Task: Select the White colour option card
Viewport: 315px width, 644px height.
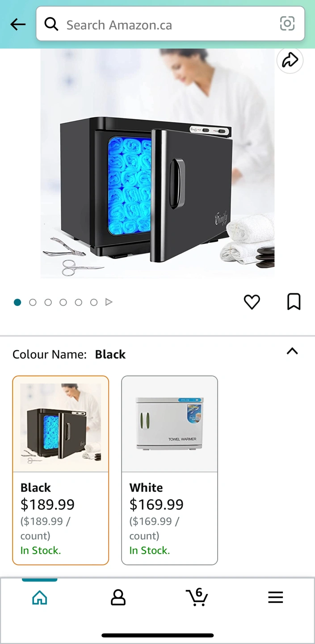Action: pyautogui.click(x=170, y=470)
